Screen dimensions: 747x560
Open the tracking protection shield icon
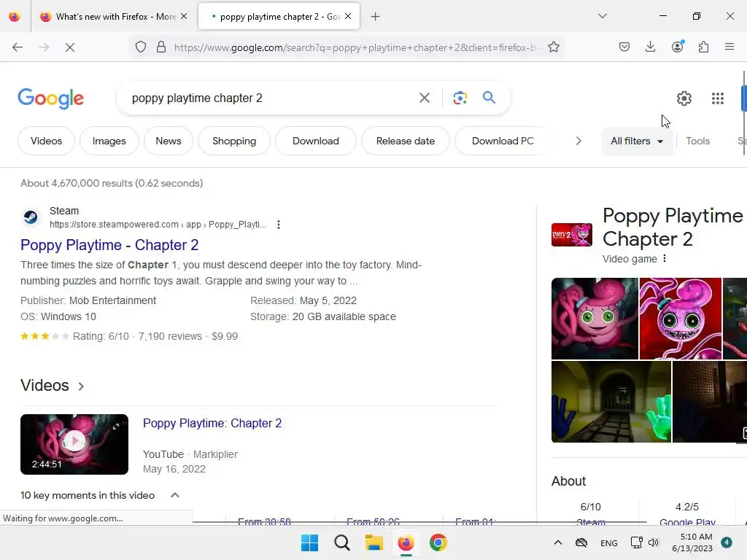(x=141, y=47)
